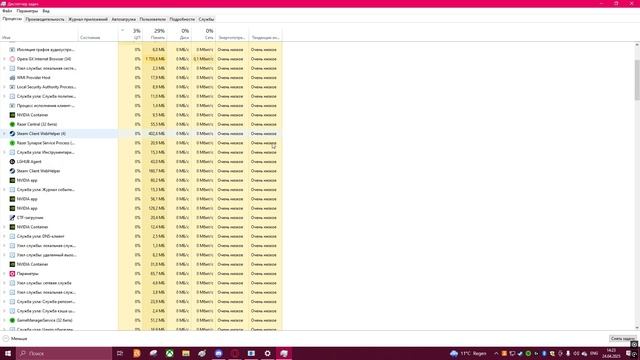Click the taskbar search box Поиск
This screenshot has height=360, width=640.
[x=64, y=353]
